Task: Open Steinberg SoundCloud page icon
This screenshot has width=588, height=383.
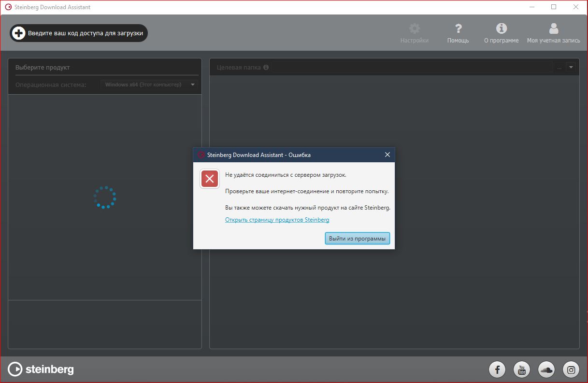Action: pyautogui.click(x=546, y=370)
